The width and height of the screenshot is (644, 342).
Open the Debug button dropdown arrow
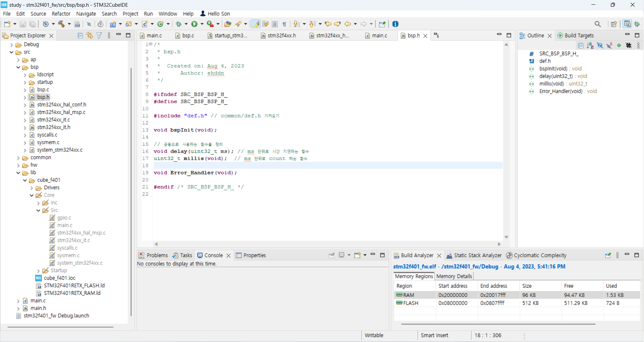click(186, 24)
